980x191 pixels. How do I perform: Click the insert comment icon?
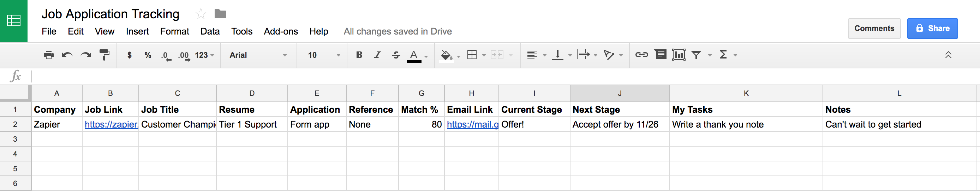(x=661, y=55)
